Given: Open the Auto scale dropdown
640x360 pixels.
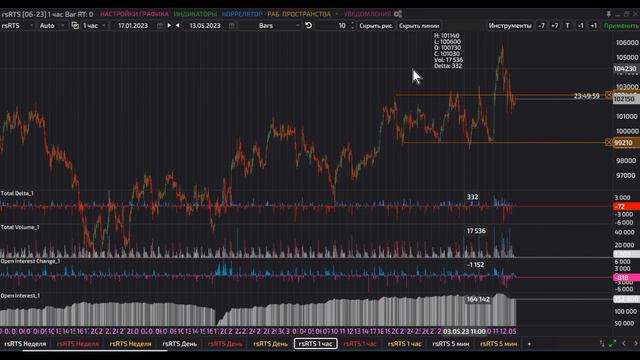Looking at the screenshot, I should (x=51, y=25).
